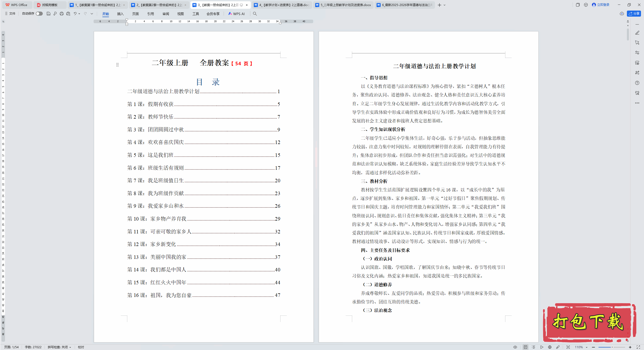This screenshot has height=350, width=644.
Task: Enter full screen mode from the status bar
Action: click(x=638, y=347)
